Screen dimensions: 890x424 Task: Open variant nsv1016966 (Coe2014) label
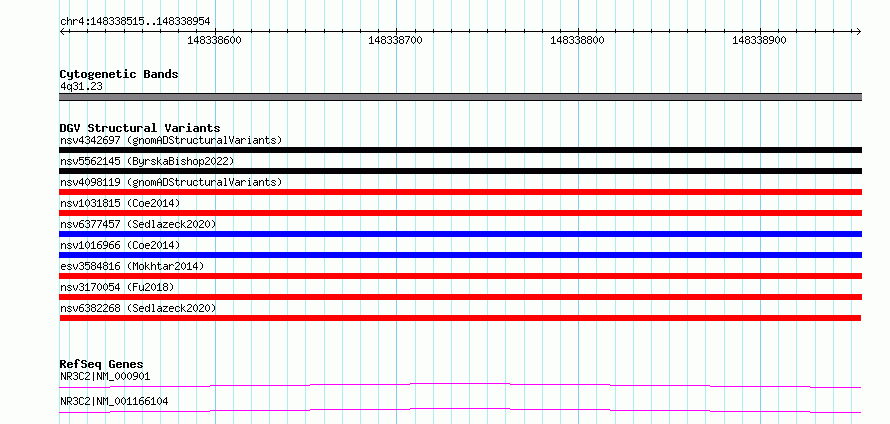120,245
